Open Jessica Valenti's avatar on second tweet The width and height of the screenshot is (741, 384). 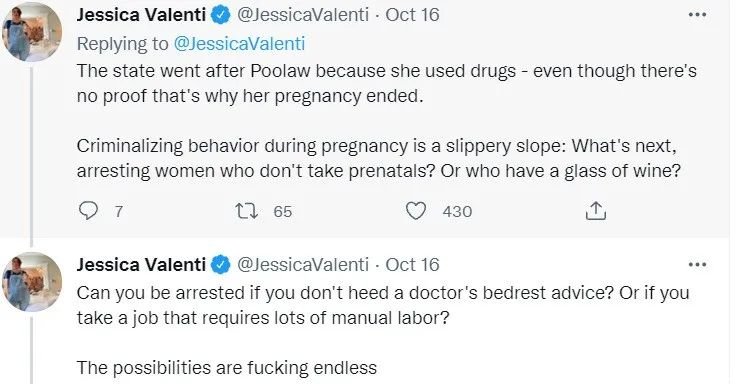[32, 282]
